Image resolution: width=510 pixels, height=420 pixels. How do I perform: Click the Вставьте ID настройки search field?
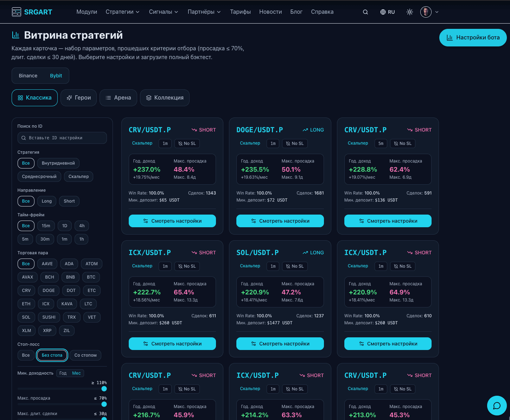pos(62,138)
